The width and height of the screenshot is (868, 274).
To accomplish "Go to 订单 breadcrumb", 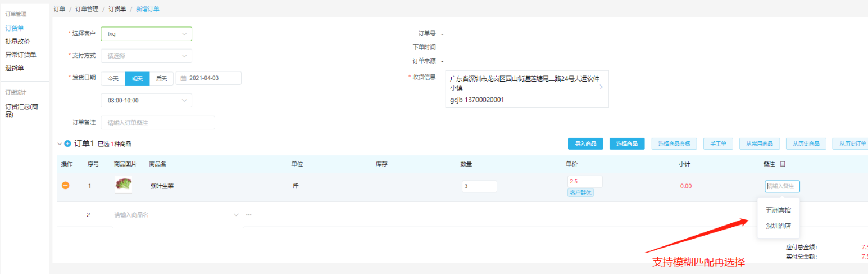I will point(59,9).
